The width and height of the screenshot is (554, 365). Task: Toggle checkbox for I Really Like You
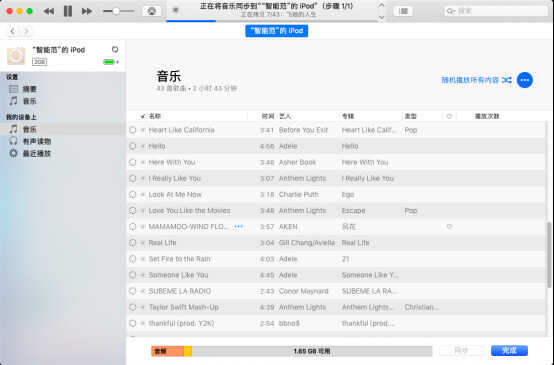tap(143, 178)
